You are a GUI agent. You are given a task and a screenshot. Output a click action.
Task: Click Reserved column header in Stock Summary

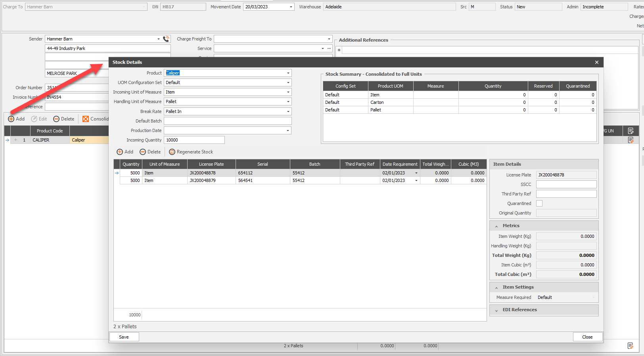click(543, 86)
